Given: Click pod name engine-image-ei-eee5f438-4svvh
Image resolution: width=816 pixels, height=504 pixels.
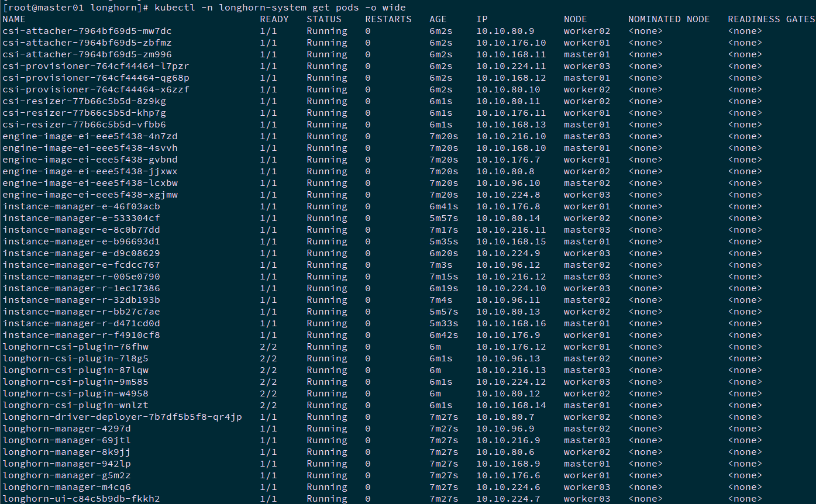Looking at the screenshot, I should tap(90, 148).
